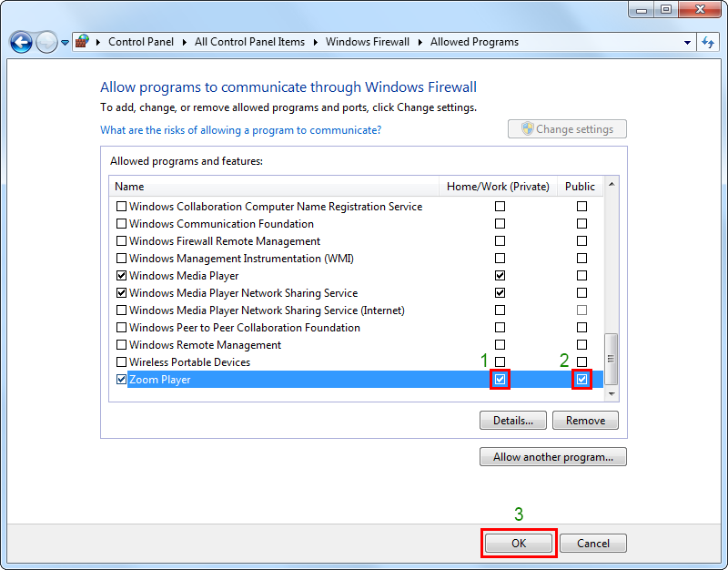The image size is (728, 570).
Task: Toggle Zoom Player Public checkbox
Action: (581, 379)
